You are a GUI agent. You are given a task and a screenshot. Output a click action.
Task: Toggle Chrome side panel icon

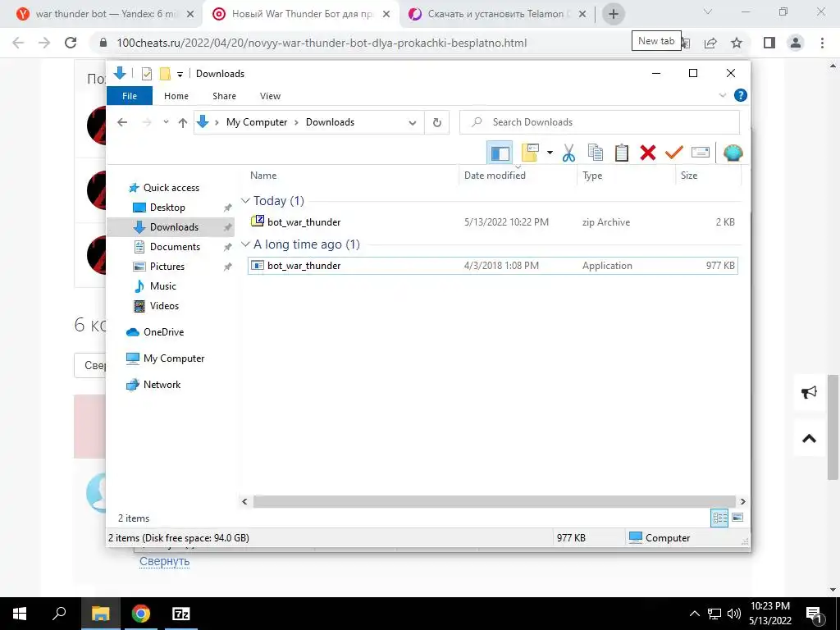(x=769, y=43)
